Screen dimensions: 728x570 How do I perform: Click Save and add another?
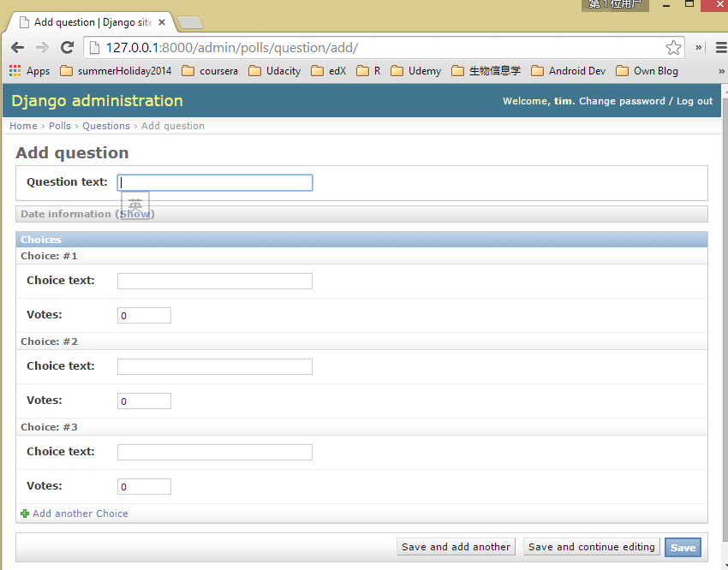tap(456, 547)
